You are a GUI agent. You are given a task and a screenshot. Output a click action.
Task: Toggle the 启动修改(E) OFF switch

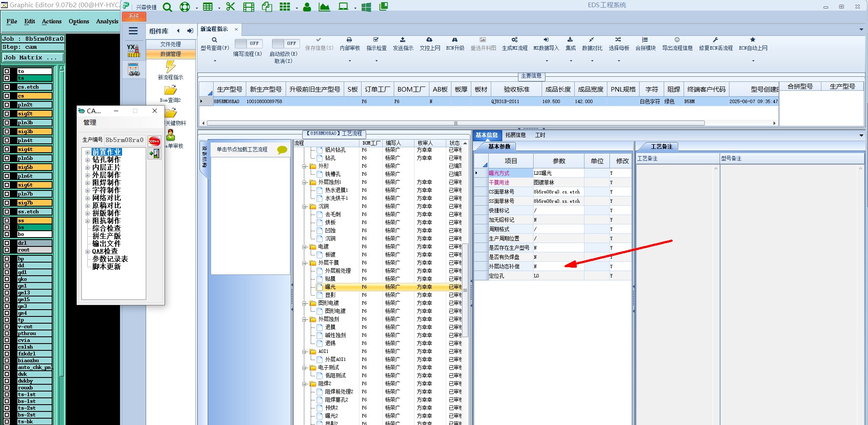pyautogui.click(x=286, y=43)
